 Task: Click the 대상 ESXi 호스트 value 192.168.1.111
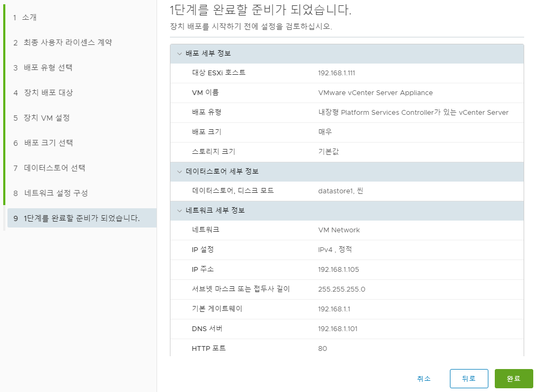[336, 73]
